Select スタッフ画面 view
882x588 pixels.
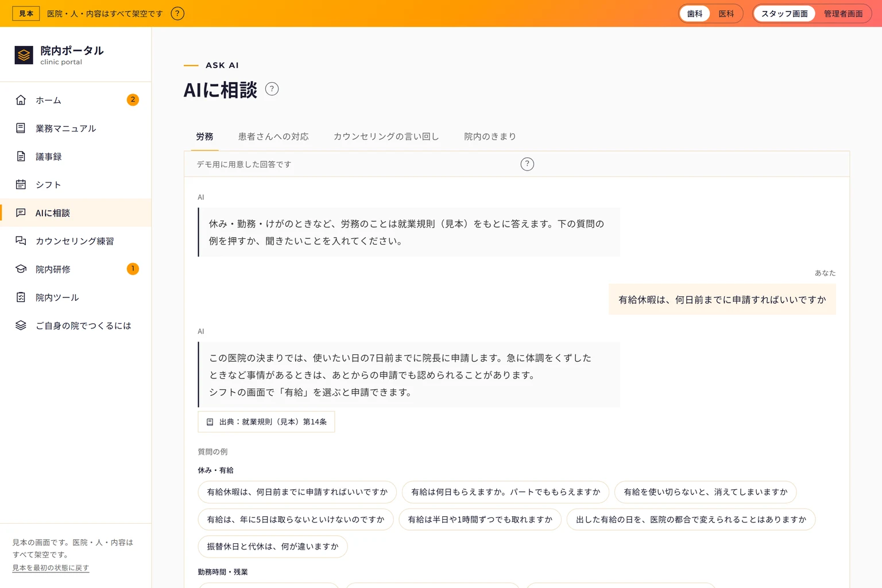784,14
